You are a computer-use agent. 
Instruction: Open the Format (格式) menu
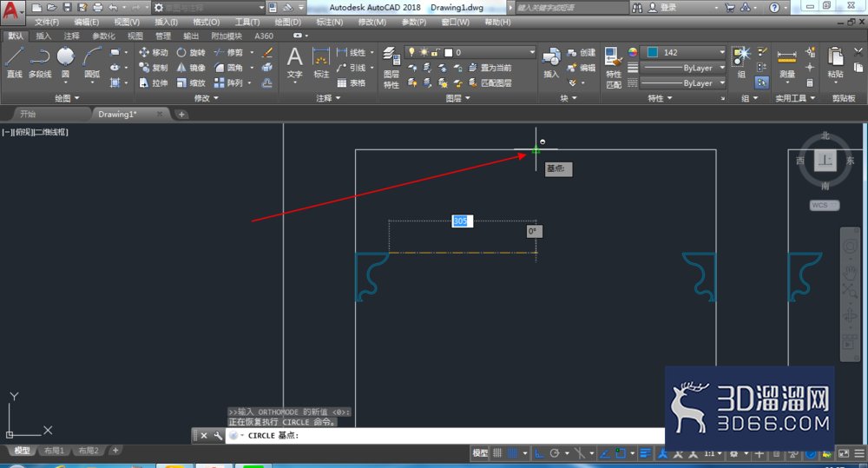206,23
